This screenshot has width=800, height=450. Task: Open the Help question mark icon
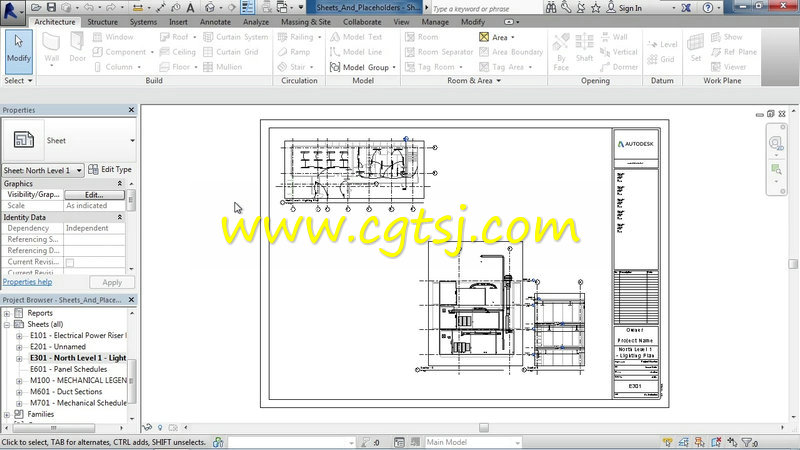(x=707, y=8)
